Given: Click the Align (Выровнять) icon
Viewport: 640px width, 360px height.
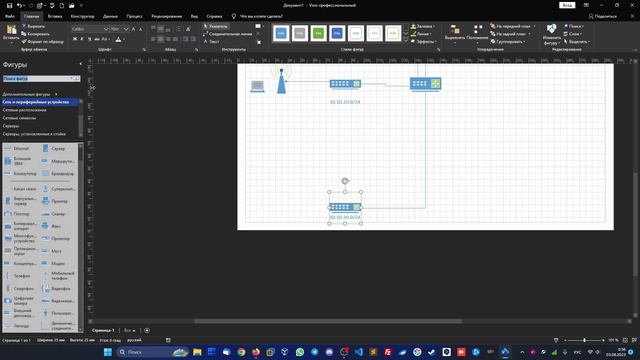Looking at the screenshot, I should coord(455,32).
